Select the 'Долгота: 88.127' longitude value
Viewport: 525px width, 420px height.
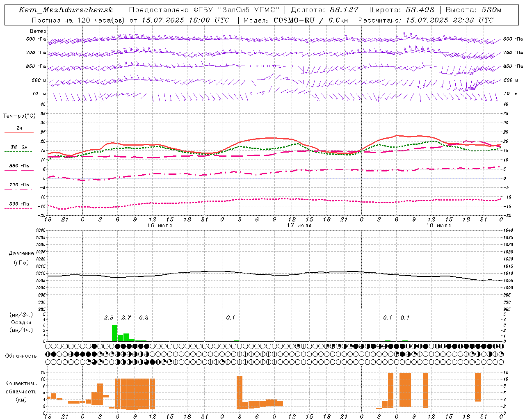coord(324,10)
